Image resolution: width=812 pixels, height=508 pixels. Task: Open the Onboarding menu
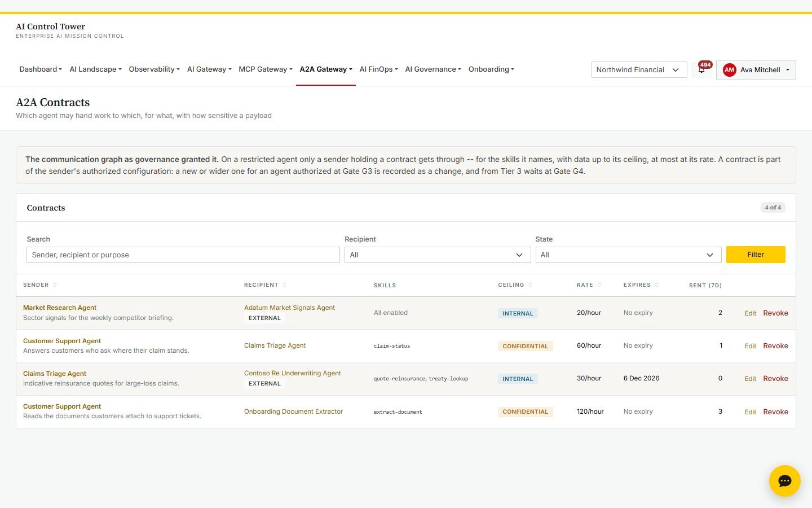point(491,69)
